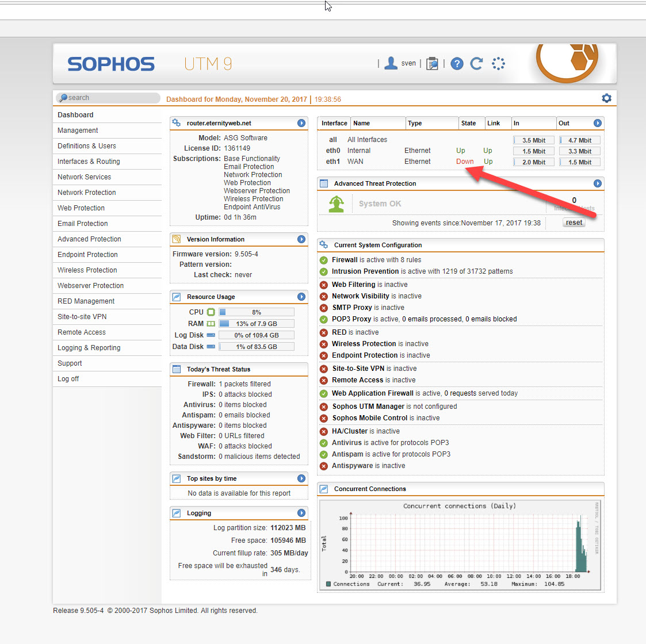Select Log off in the sidebar
The width and height of the screenshot is (646, 644).
tap(107, 379)
